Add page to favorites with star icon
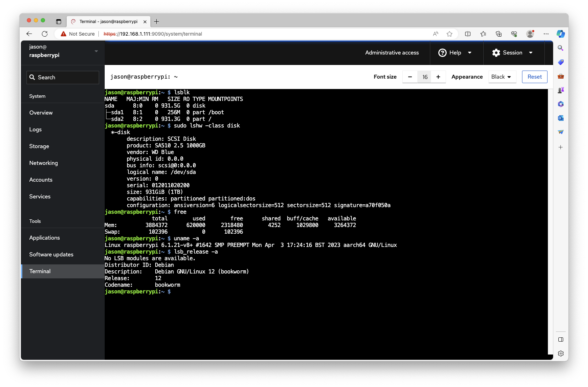588x387 pixels. [x=449, y=34]
